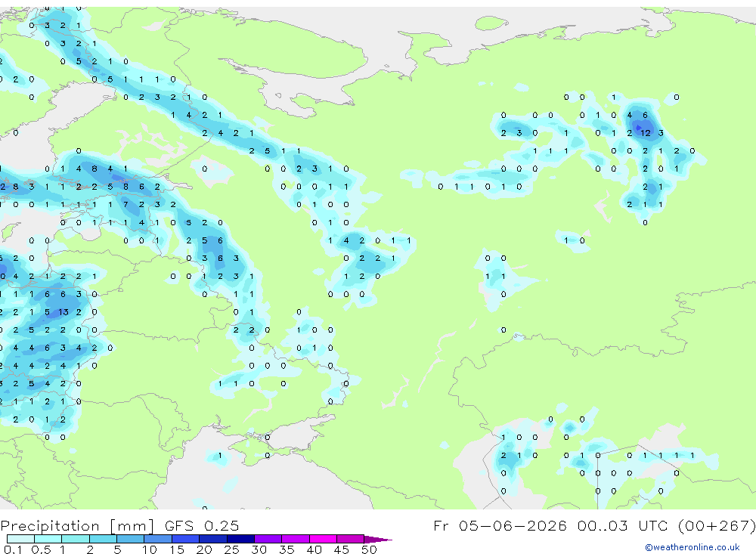Click the '45' legend scale label
Image resolution: width=756 pixels, height=554 pixels.
point(342,549)
